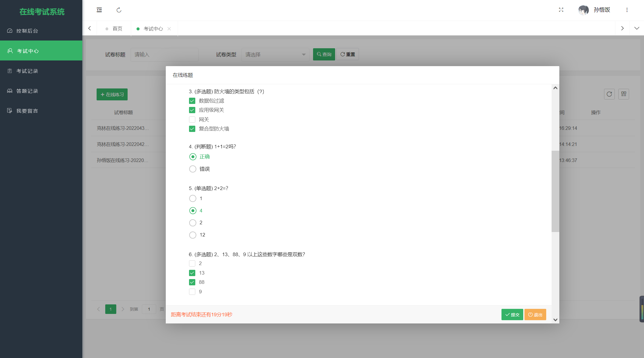The image size is (644, 358).
Task: Submit the exam with 提交 button
Action: pyautogui.click(x=512, y=315)
